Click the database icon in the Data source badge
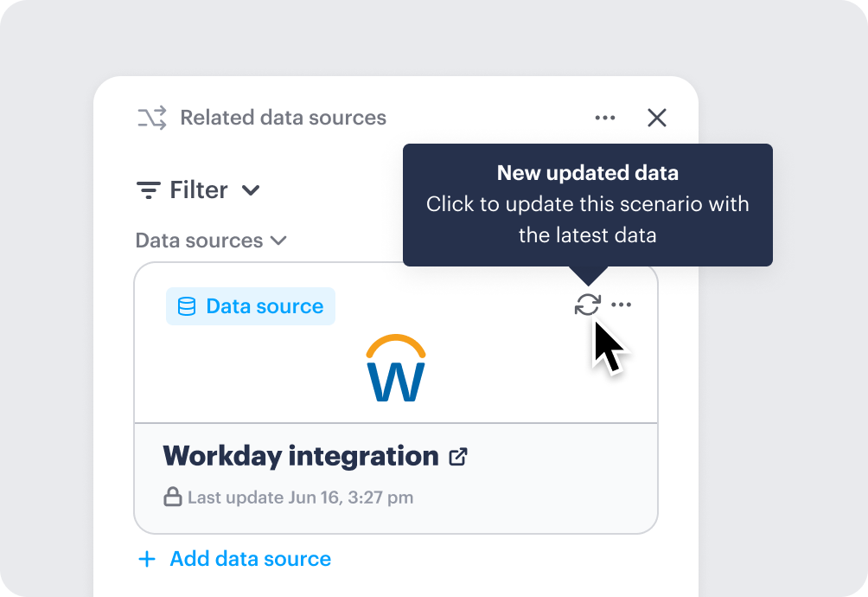Screen dimensions: 868x597 coord(185,305)
